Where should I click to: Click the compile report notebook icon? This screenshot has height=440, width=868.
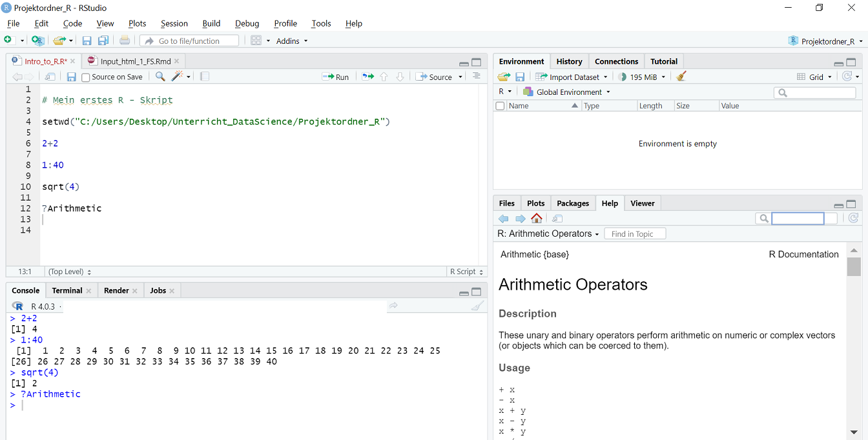(205, 77)
